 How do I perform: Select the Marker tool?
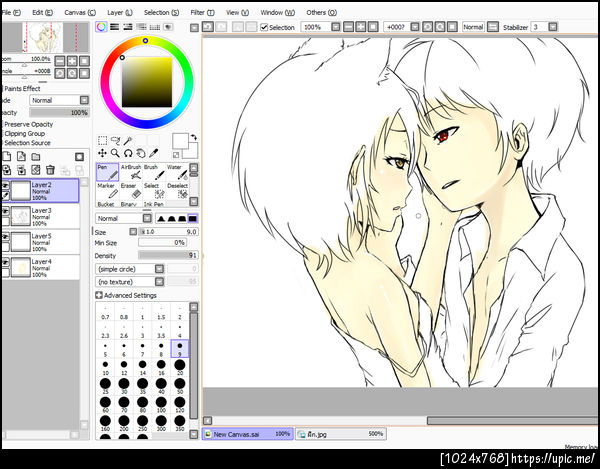107,190
